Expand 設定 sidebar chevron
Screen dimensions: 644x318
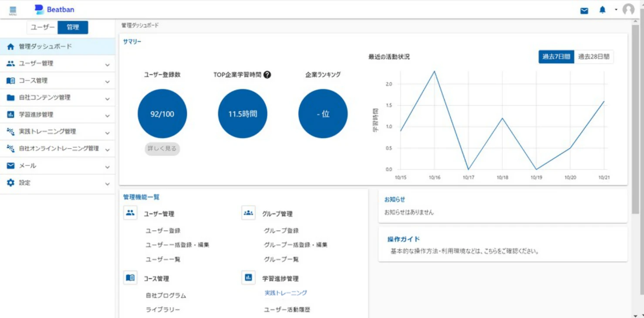(108, 184)
